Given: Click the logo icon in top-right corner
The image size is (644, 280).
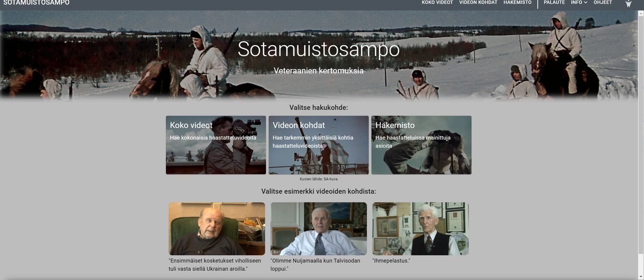Looking at the screenshot, I should tap(629, 3).
